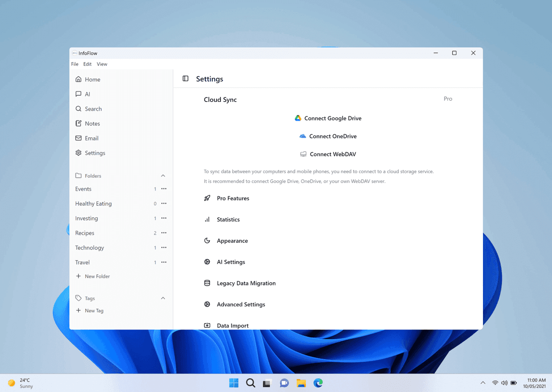Open the more options for Recipes folder
The image size is (552, 392).
164,233
